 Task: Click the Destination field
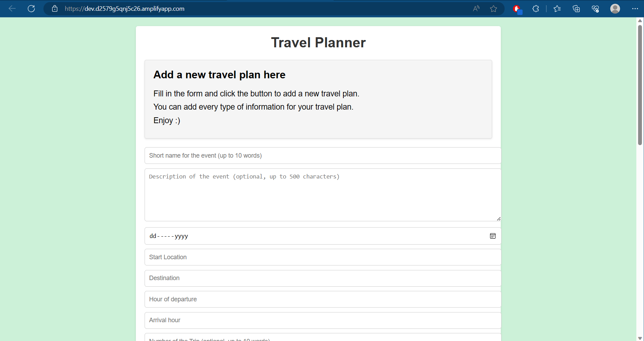[x=323, y=278]
